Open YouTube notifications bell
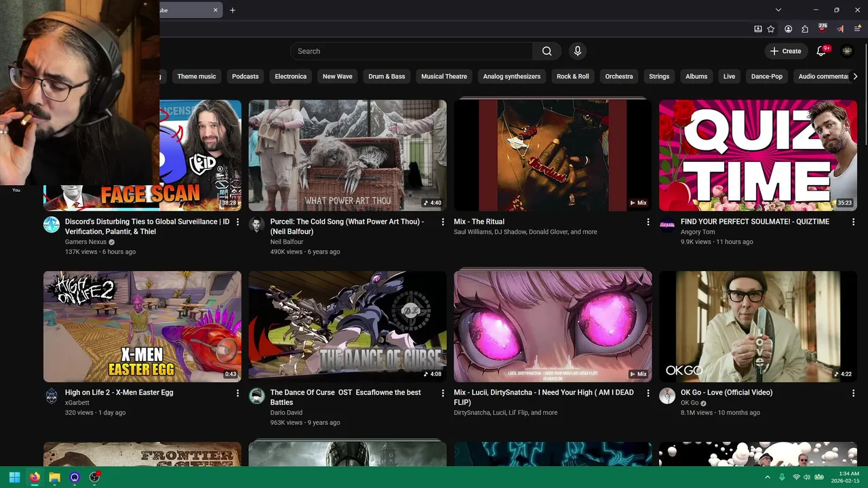 (821, 51)
